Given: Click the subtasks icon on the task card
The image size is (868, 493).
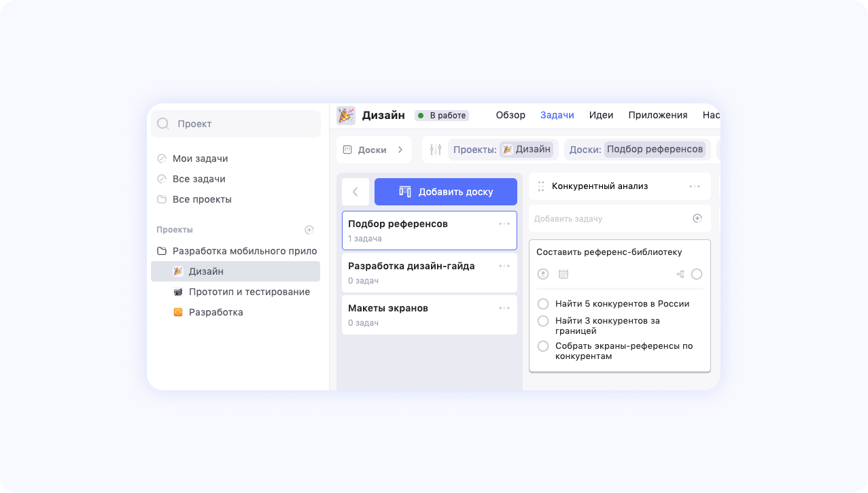Looking at the screenshot, I should (679, 273).
